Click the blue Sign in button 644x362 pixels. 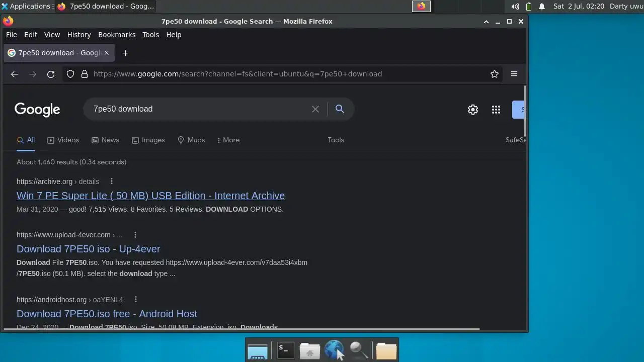coord(519,110)
